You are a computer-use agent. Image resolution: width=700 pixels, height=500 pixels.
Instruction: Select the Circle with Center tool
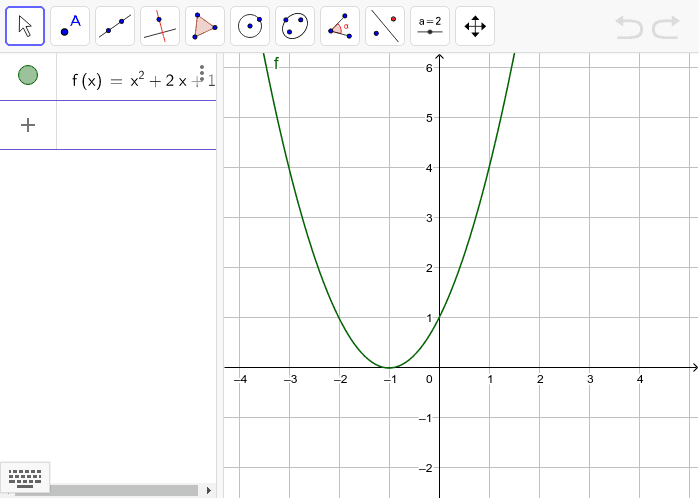250,26
